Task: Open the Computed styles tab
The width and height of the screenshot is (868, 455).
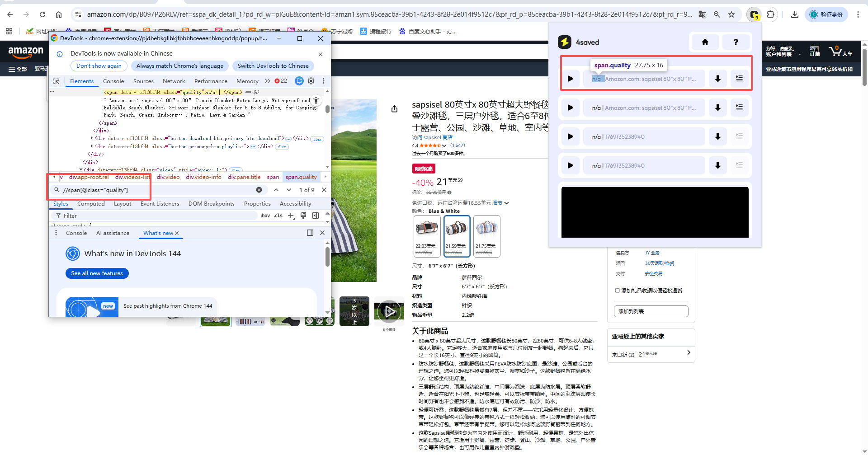Action: coord(91,204)
